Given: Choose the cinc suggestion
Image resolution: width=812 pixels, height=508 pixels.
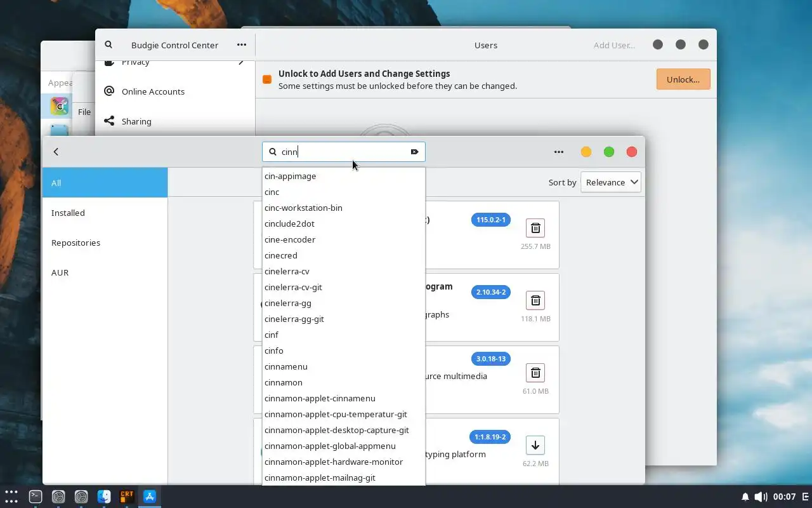Looking at the screenshot, I should 343,192.
